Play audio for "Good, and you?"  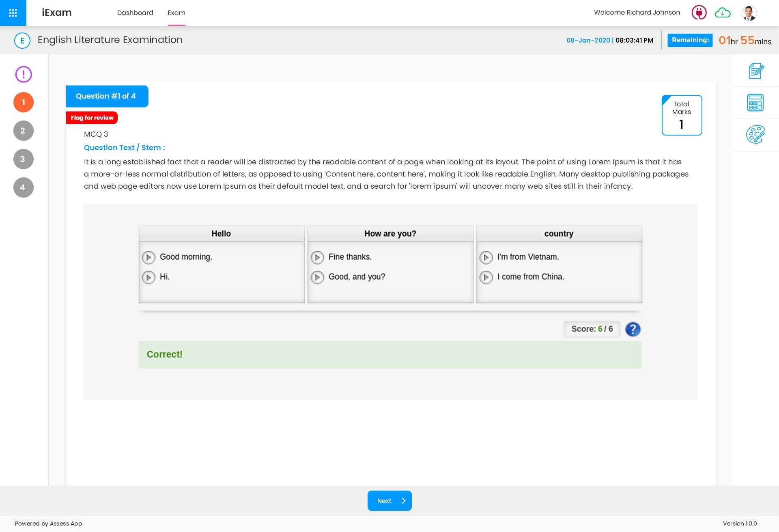pos(317,277)
